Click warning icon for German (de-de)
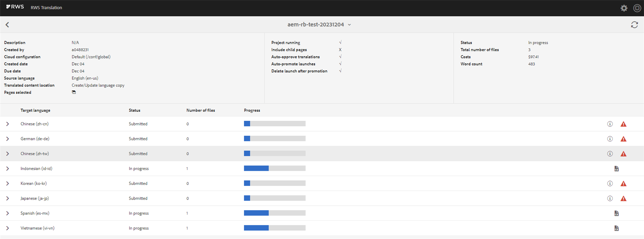 (x=624, y=139)
